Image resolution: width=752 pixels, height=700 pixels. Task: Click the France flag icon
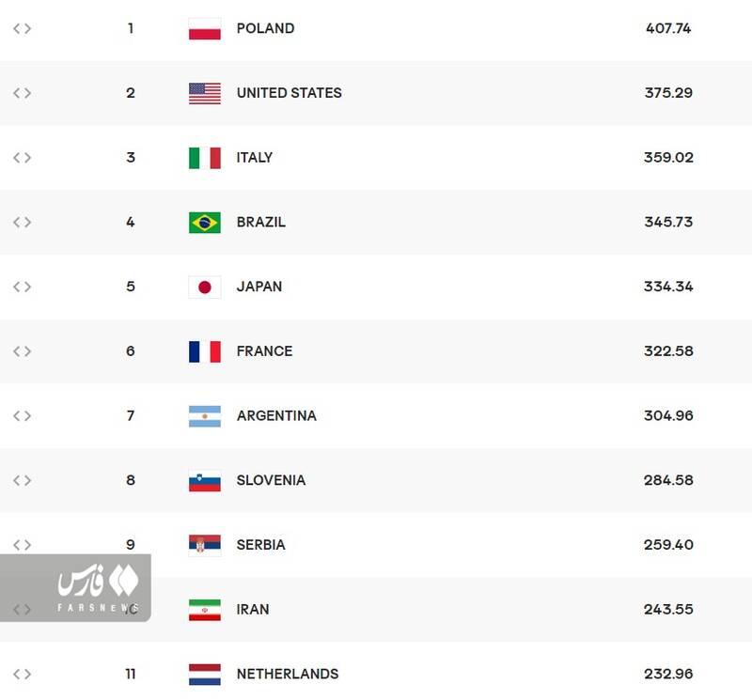tap(205, 351)
